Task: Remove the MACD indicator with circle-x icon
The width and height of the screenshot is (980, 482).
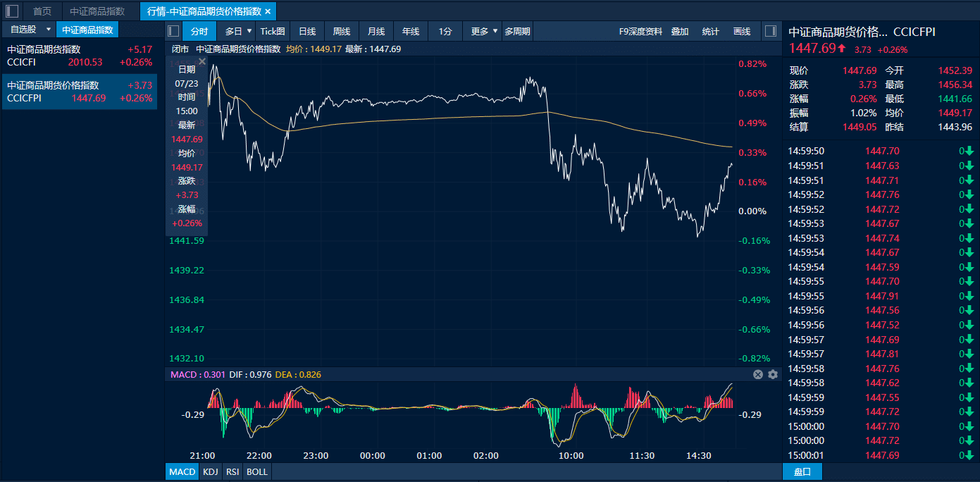Action: pyautogui.click(x=758, y=374)
